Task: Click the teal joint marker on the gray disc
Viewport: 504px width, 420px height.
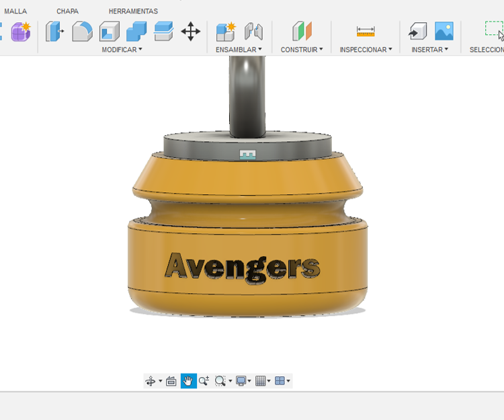Action: point(247,155)
